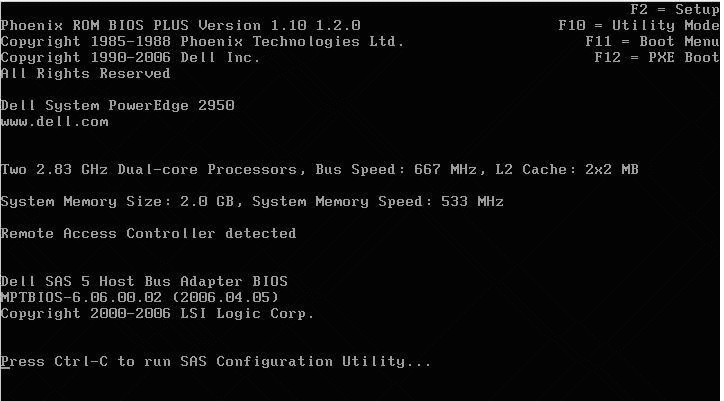Select the F10 = Utility Mode option
Image resolution: width=724 pixels, height=401 pixels.
click(x=638, y=25)
